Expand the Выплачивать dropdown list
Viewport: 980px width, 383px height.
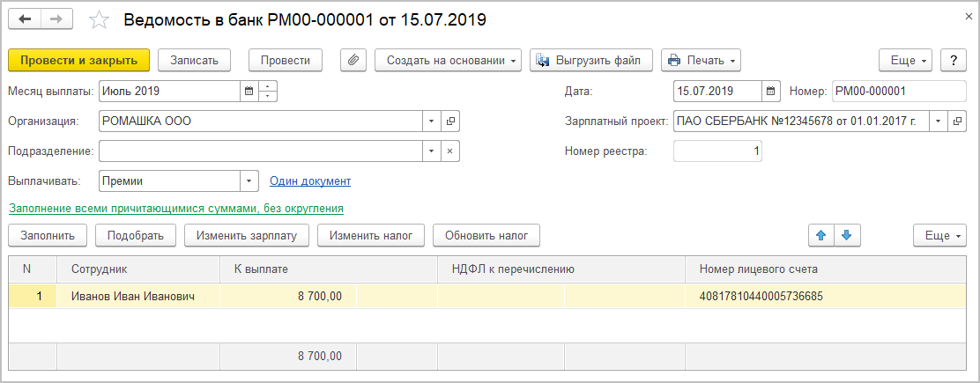(249, 180)
